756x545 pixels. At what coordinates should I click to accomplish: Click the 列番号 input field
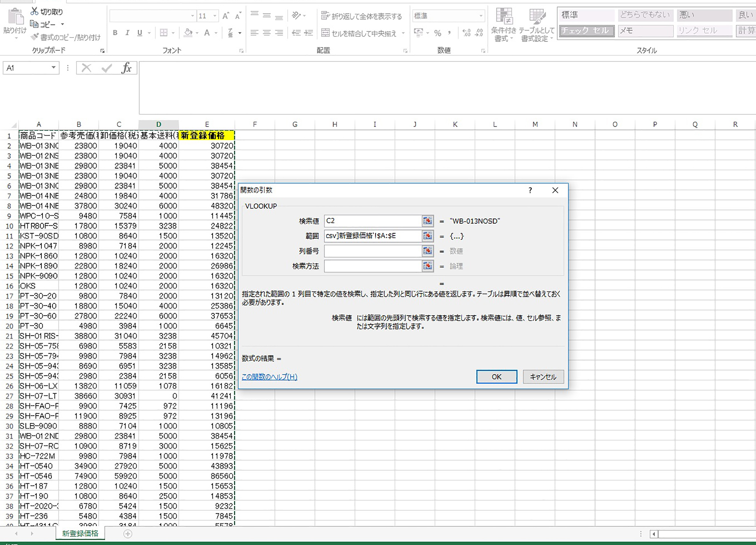pos(373,251)
